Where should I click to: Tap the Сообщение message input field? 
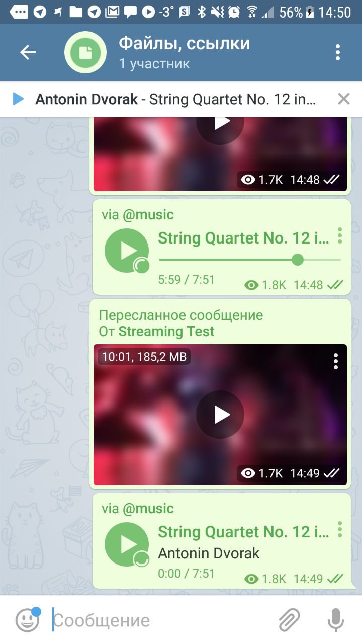(x=161, y=620)
